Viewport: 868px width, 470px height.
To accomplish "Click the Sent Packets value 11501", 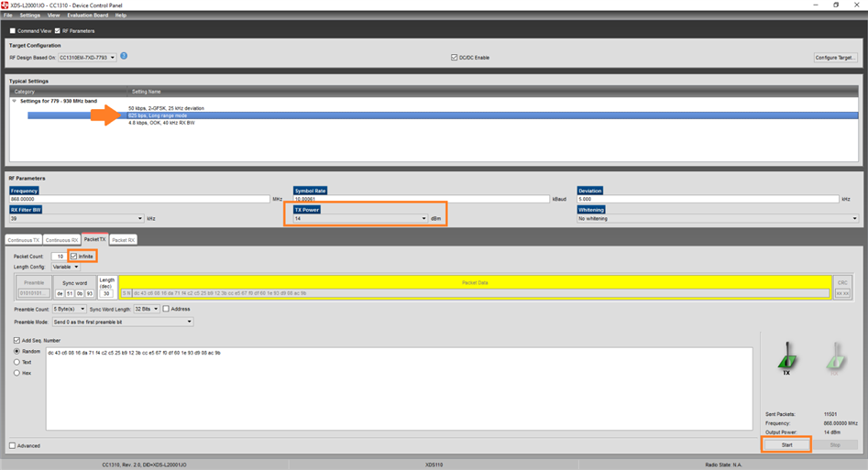I will [830, 414].
